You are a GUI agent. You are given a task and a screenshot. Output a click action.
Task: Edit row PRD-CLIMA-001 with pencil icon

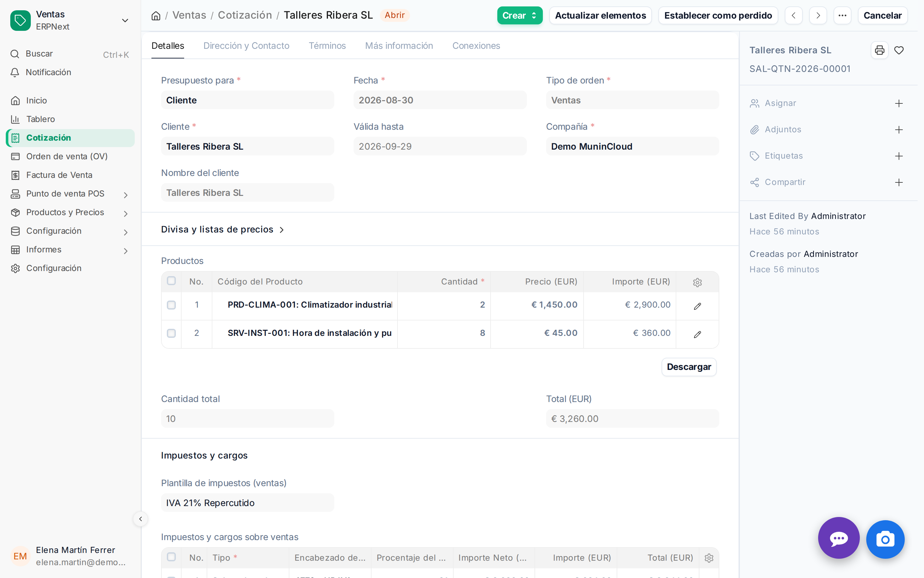coord(697,306)
